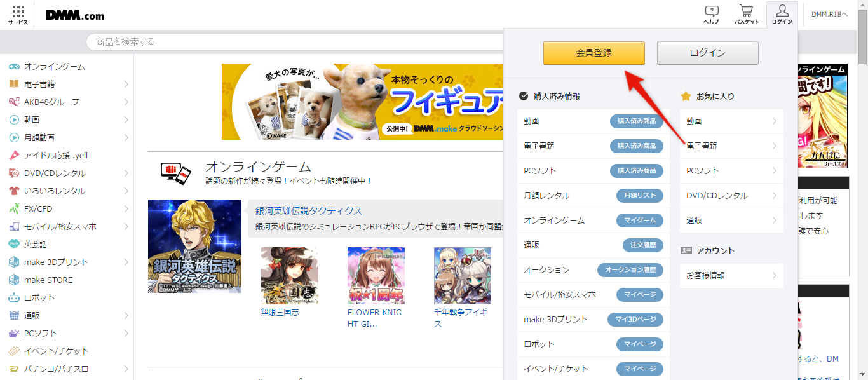Click the AKB48グループ sidebar icon

13,102
